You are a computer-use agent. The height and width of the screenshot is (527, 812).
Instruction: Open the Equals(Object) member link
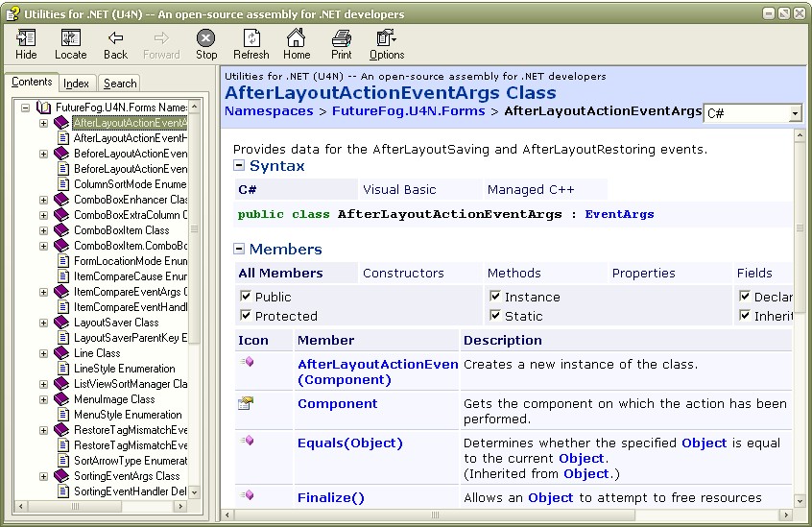350,443
